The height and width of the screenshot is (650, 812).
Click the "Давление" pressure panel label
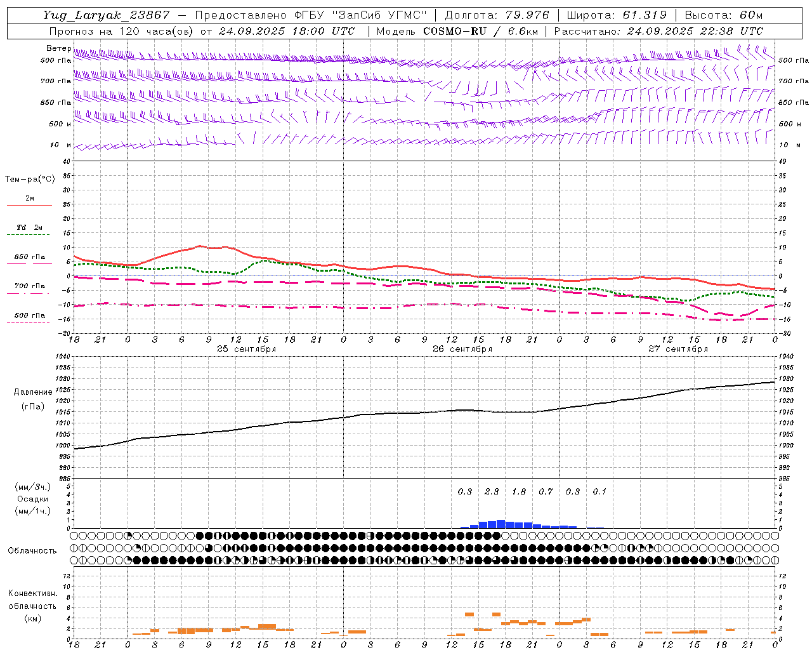(33, 392)
